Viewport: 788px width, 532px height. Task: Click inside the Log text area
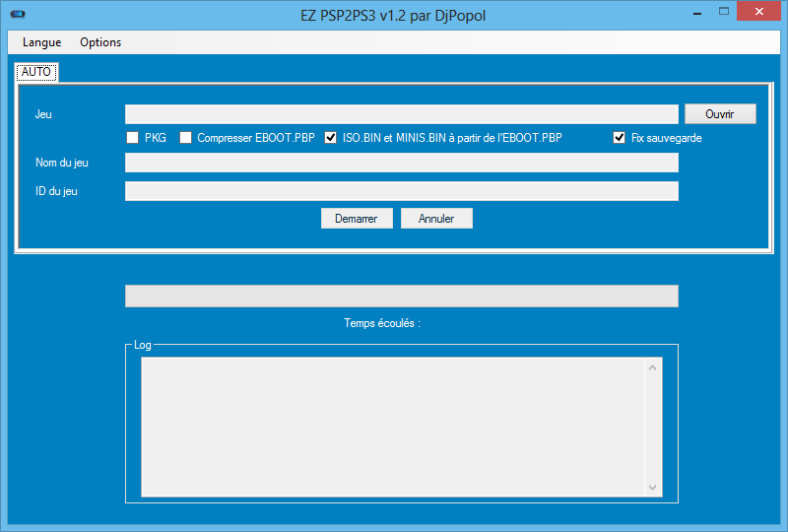(394, 426)
